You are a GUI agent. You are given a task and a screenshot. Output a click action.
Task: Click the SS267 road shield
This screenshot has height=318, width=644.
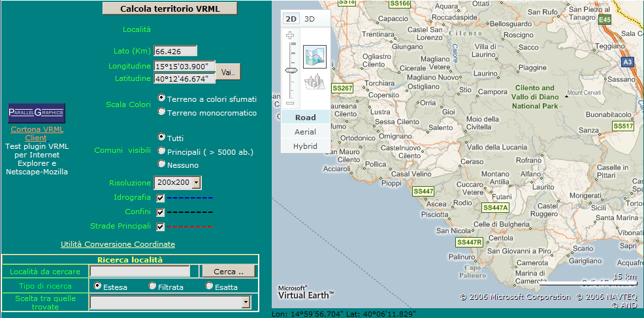(342, 88)
